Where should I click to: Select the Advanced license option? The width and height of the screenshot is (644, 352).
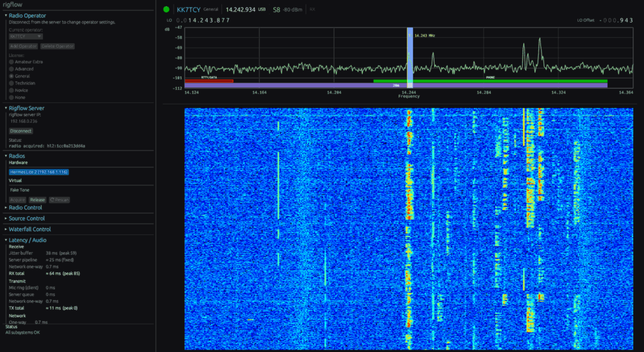point(11,69)
